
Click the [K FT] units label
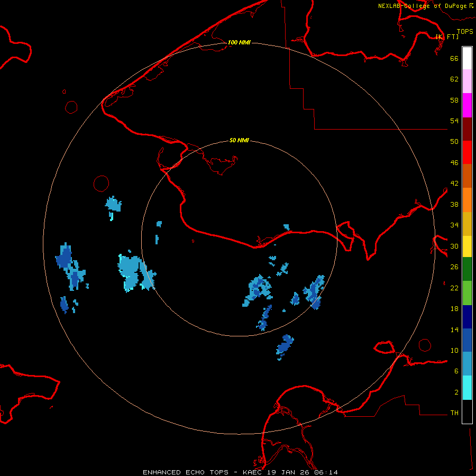click(447, 36)
